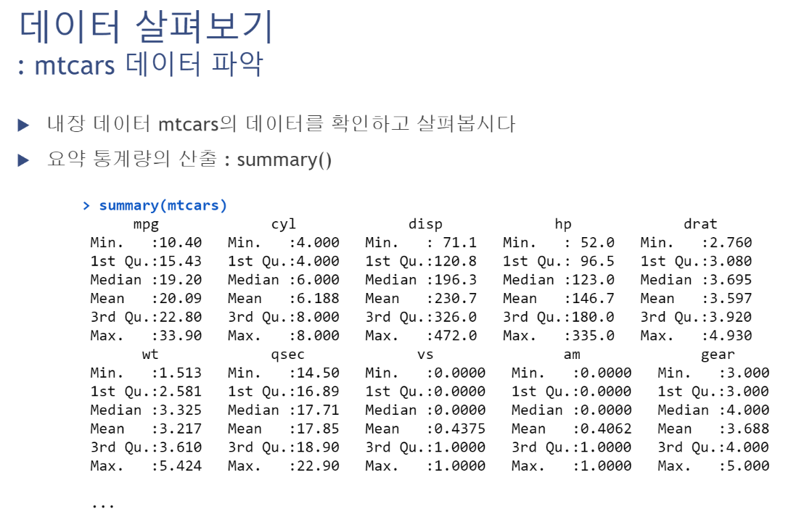
Task: Click the qsec Mean value 17.85
Action: (x=318, y=429)
